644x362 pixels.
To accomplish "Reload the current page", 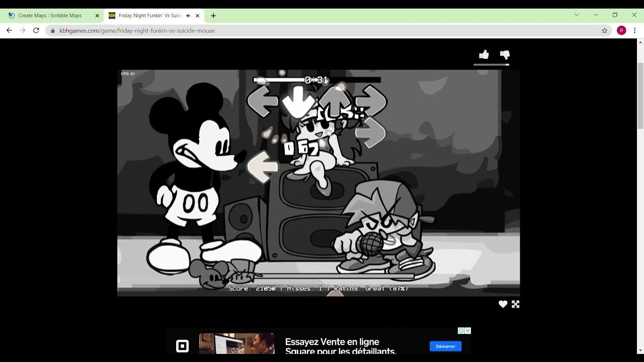I will click(36, 31).
